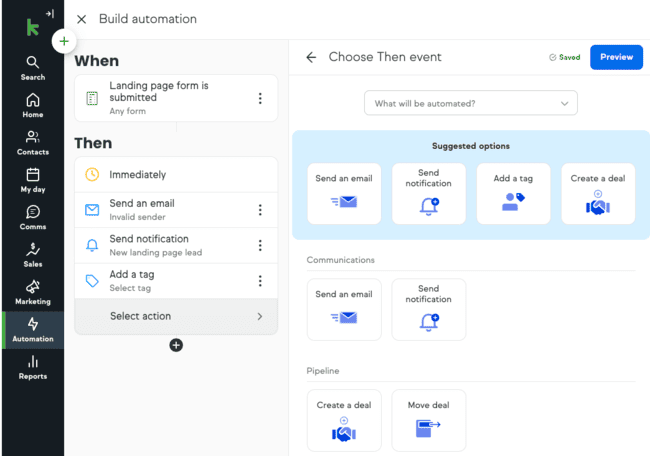Open Reports section

pyautogui.click(x=33, y=367)
